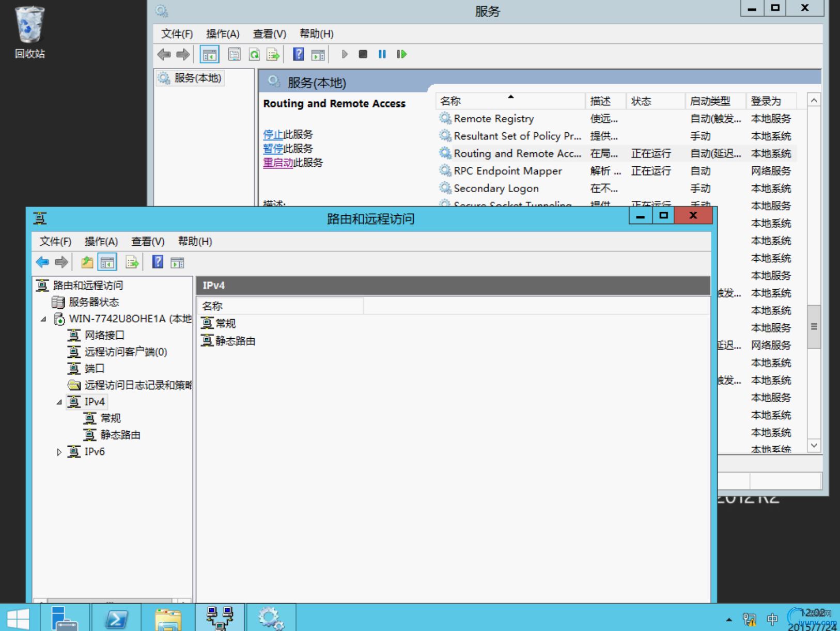Screen dimensions: 840x631
Task: Open Services 操作(A) menu
Action: click(223, 34)
